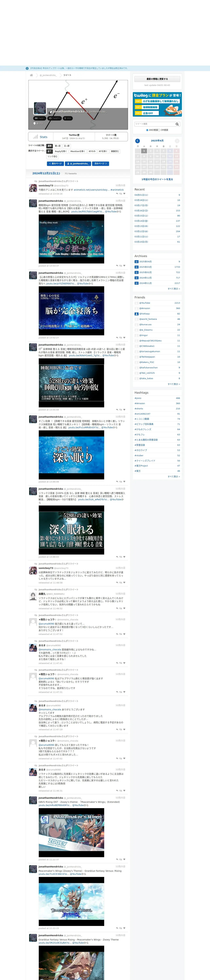Go to 次のページ

pyautogui.click(x=101, y=164)
